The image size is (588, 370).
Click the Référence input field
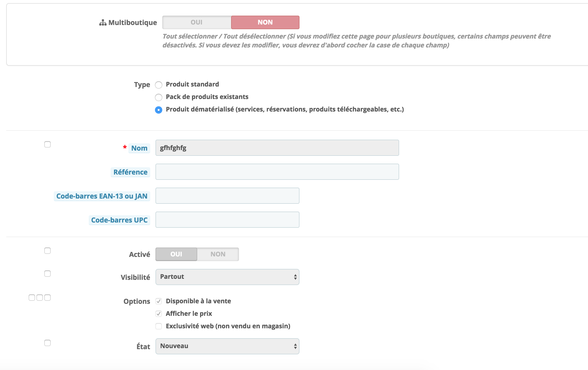(277, 172)
